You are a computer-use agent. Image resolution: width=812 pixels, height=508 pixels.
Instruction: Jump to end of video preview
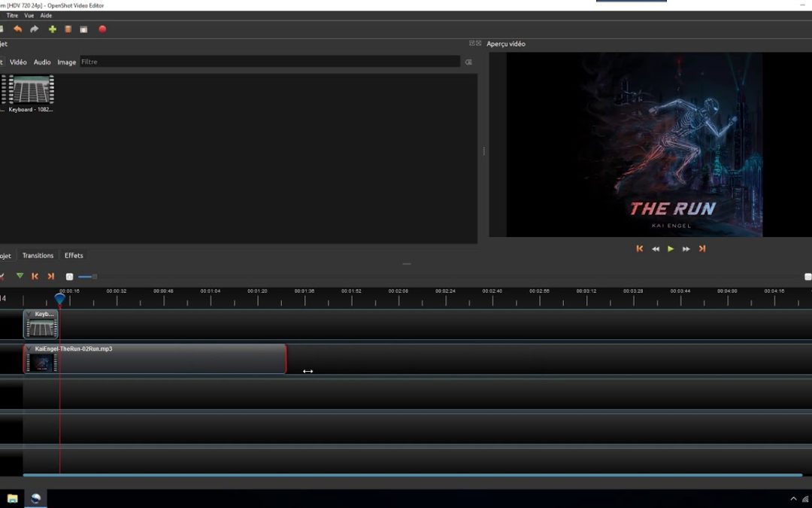pos(702,248)
